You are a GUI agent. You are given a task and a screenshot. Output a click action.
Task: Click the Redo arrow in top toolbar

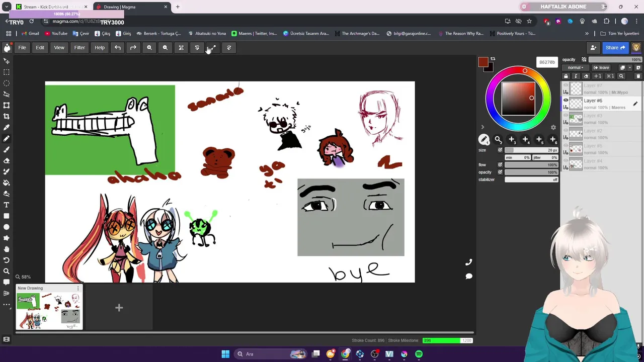point(133,48)
